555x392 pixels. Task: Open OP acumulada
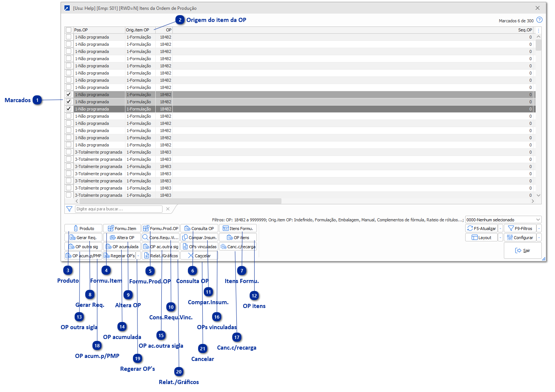122,247
